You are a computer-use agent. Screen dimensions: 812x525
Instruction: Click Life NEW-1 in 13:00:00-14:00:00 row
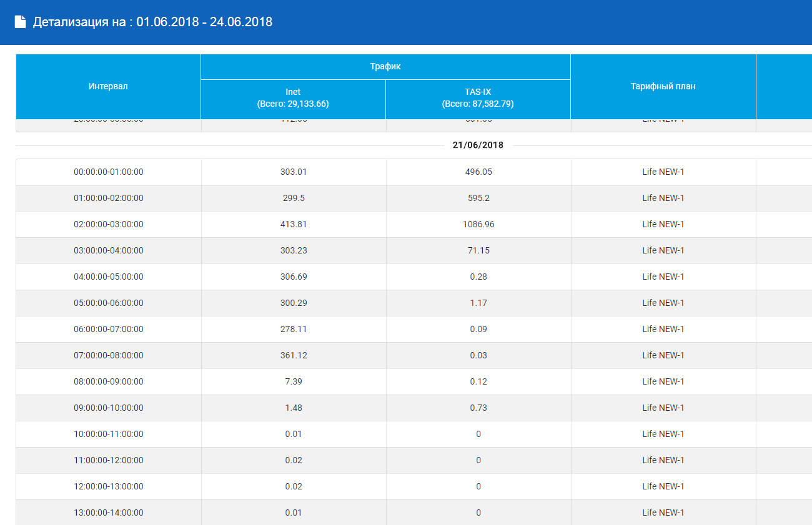click(663, 513)
